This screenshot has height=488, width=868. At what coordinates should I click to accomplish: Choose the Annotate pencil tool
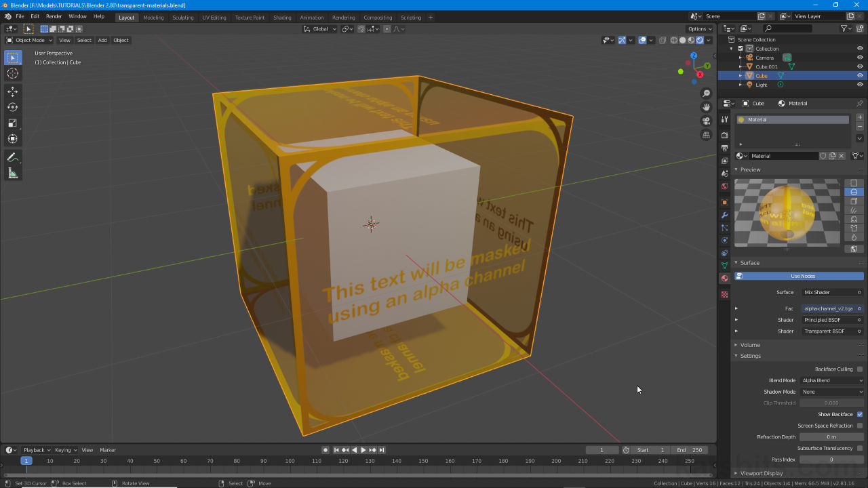pyautogui.click(x=12, y=157)
